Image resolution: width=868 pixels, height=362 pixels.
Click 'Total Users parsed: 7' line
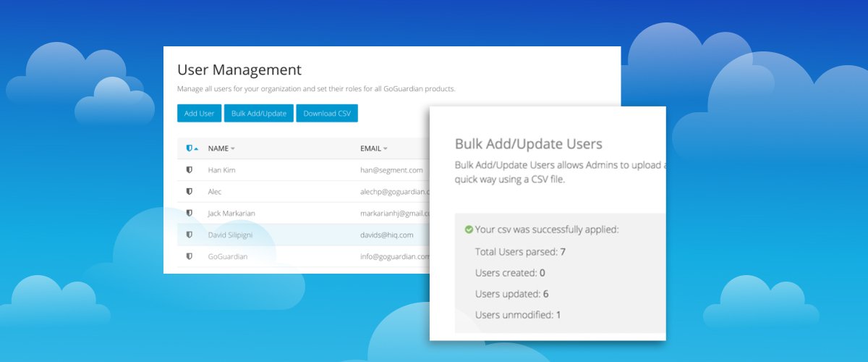[520, 252]
